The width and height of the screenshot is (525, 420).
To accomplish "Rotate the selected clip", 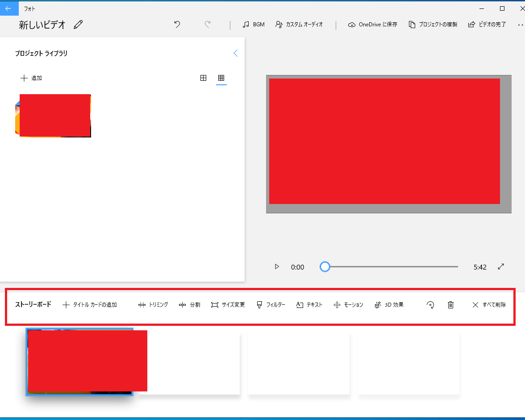I will (430, 305).
